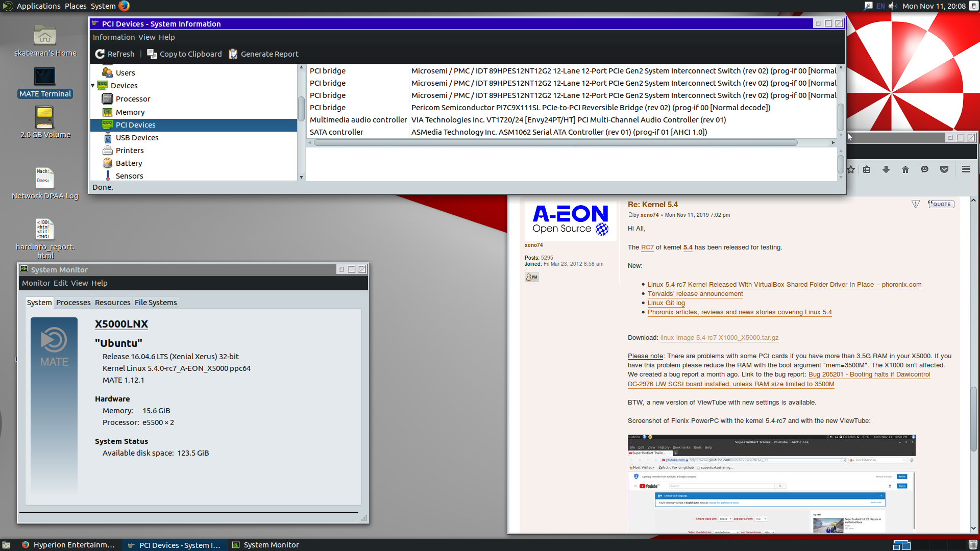Image resolution: width=980 pixels, height=551 pixels.
Task: Open linux-image-5.4-rc7 download link
Action: click(719, 338)
